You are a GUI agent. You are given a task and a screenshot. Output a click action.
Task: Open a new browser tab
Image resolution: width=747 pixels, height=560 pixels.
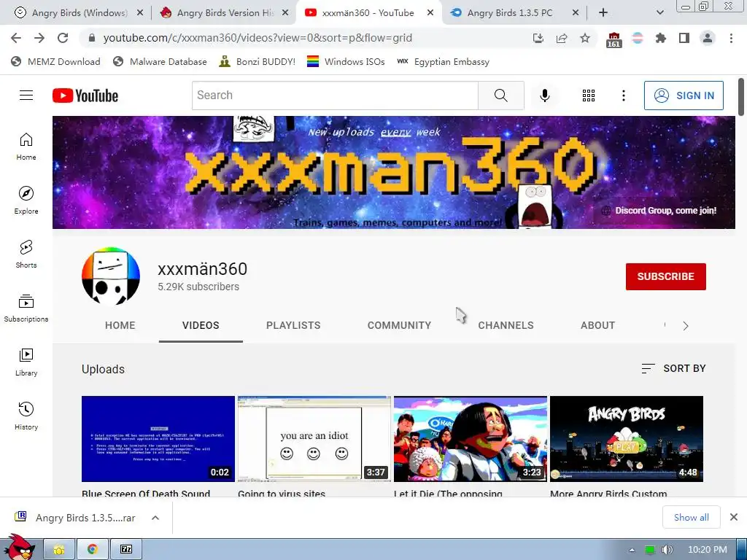[603, 13]
